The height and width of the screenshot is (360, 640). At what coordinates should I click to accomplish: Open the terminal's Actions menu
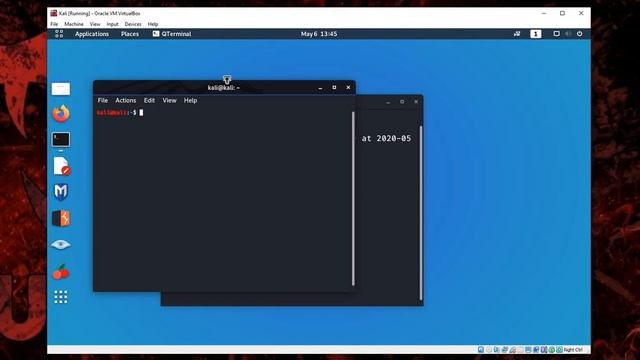tap(126, 100)
